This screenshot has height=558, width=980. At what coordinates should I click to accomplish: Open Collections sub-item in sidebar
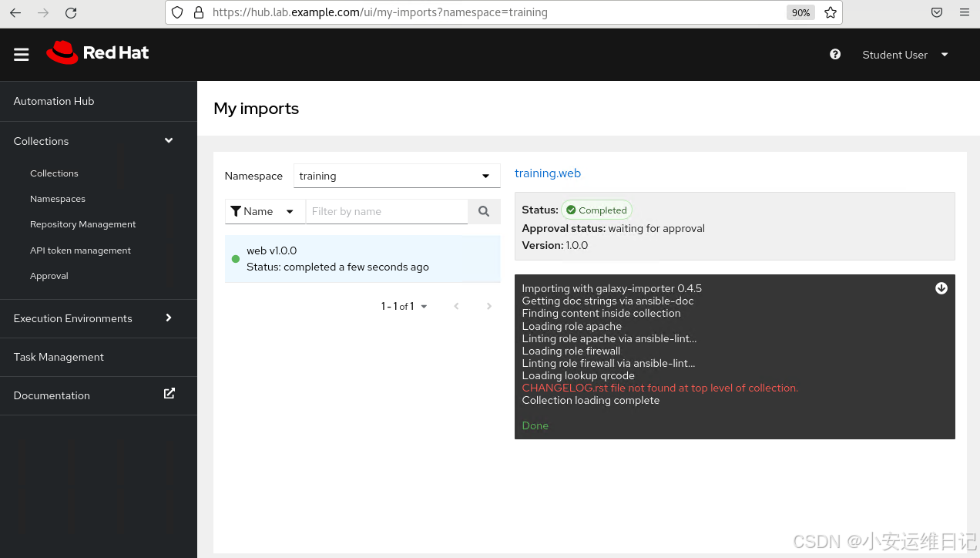54,173
